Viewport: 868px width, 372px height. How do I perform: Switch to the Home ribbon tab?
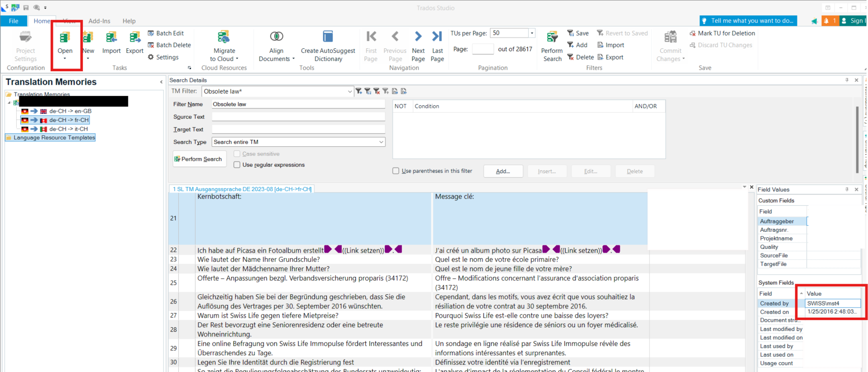pyautogui.click(x=42, y=21)
